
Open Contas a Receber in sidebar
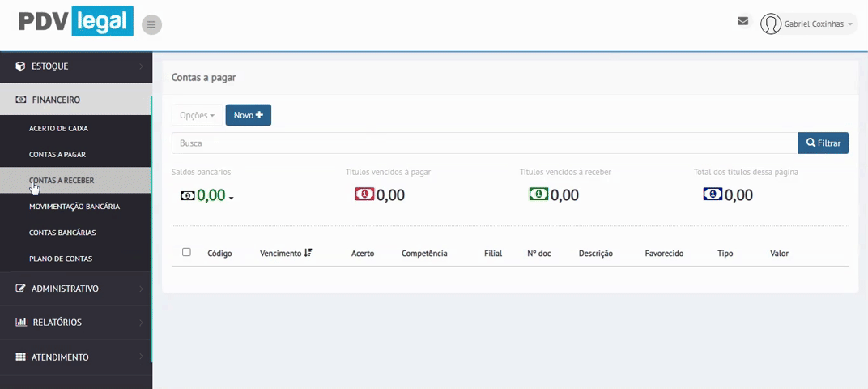point(62,180)
